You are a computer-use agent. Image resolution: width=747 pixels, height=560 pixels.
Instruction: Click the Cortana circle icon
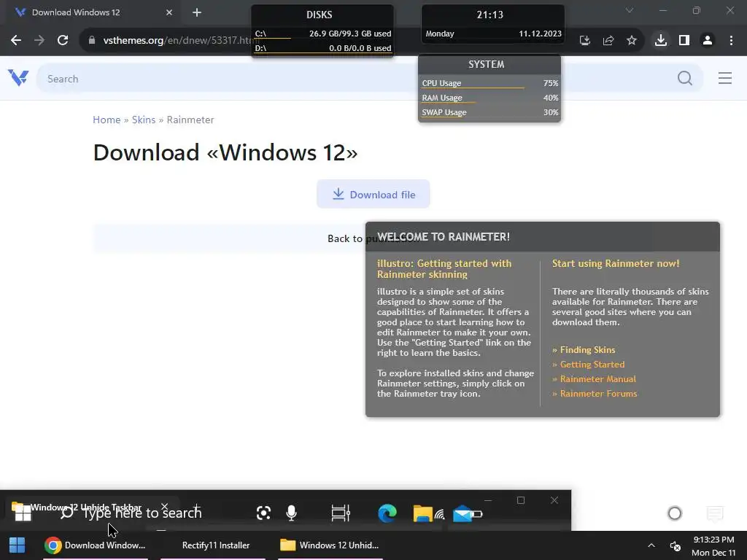tap(675, 513)
